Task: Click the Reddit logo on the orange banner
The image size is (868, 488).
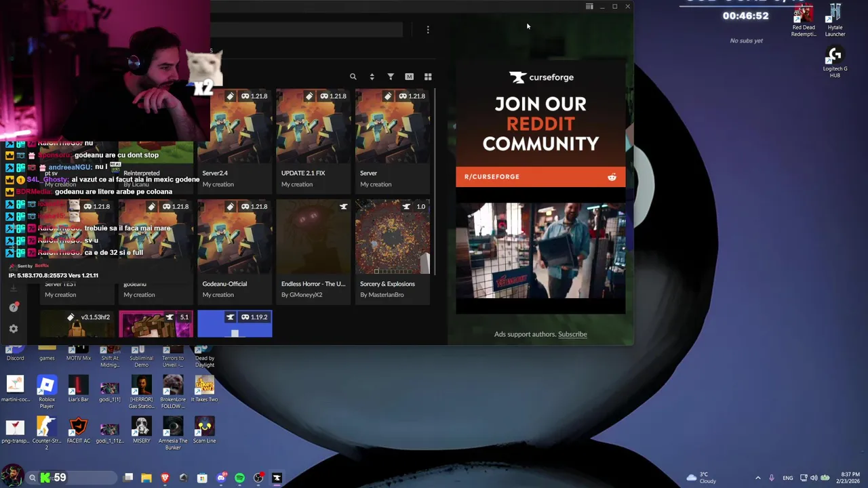Action: [x=612, y=177]
